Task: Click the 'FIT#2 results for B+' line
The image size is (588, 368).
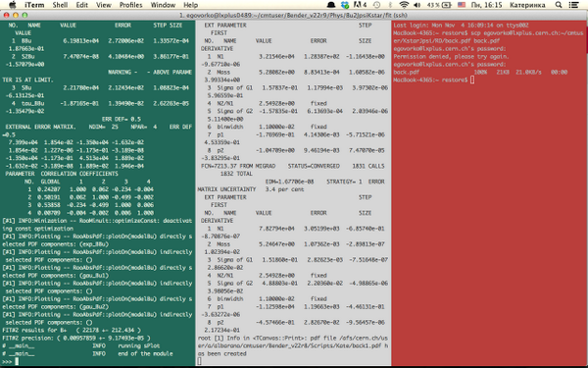Action: coord(72,330)
